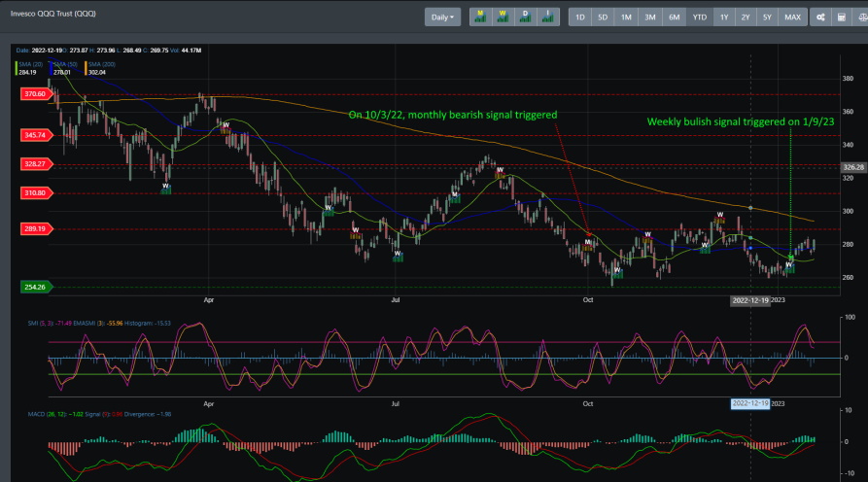Click the 260 price axis label

pyautogui.click(x=848, y=277)
